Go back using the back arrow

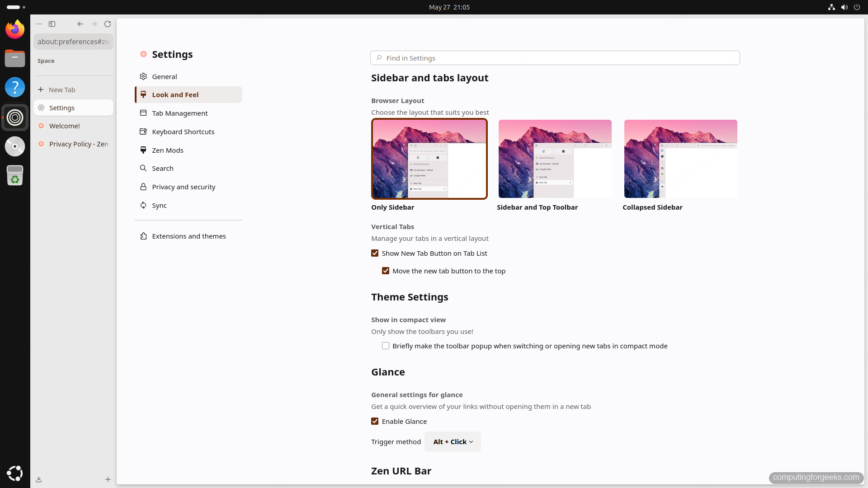pyautogui.click(x=80, y=24)
